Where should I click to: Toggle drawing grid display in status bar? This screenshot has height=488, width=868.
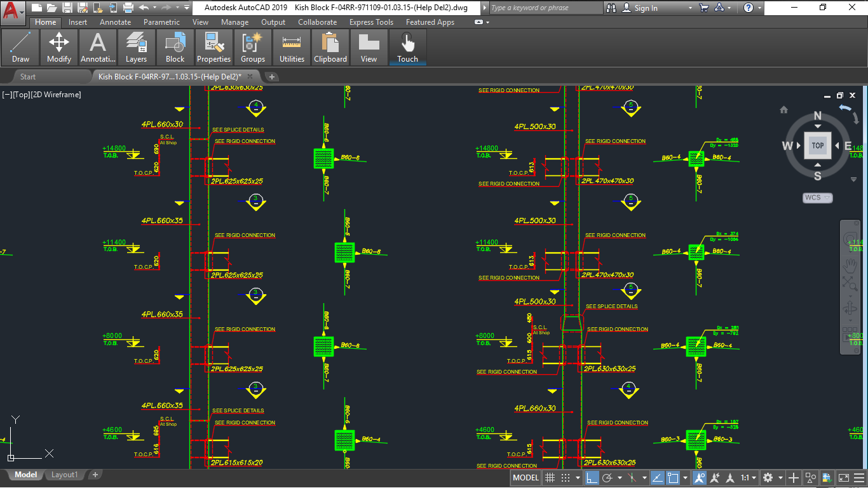pos(550,478)
